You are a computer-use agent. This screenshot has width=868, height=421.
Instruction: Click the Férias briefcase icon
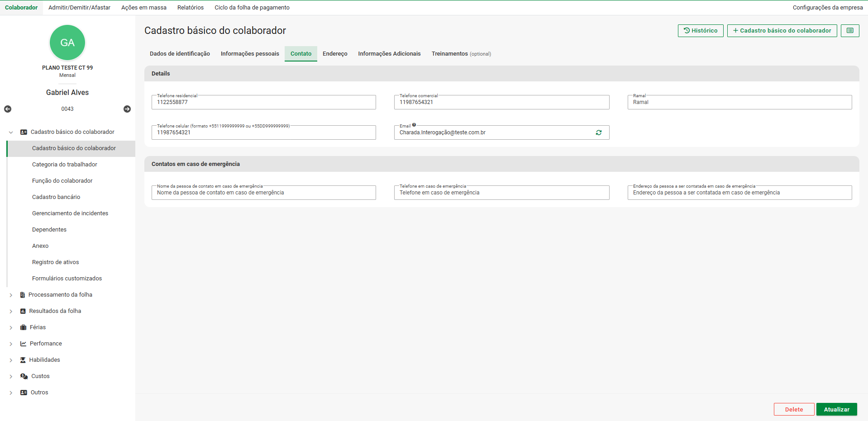click(x=23, y=327)
